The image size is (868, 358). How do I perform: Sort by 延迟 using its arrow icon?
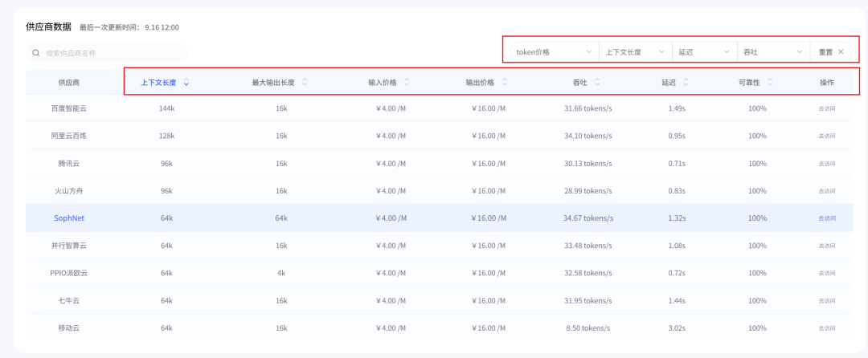coord(686,83)
